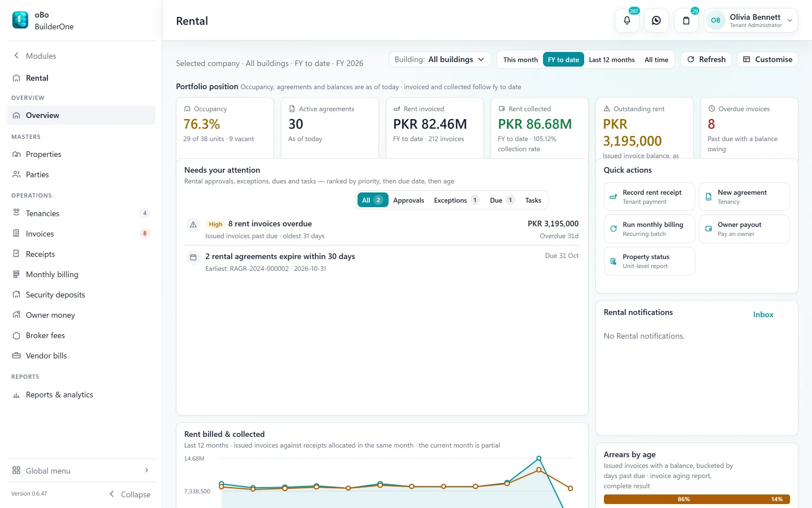
Task: Switch to the Tasks tab
Action: click(533, 200)
